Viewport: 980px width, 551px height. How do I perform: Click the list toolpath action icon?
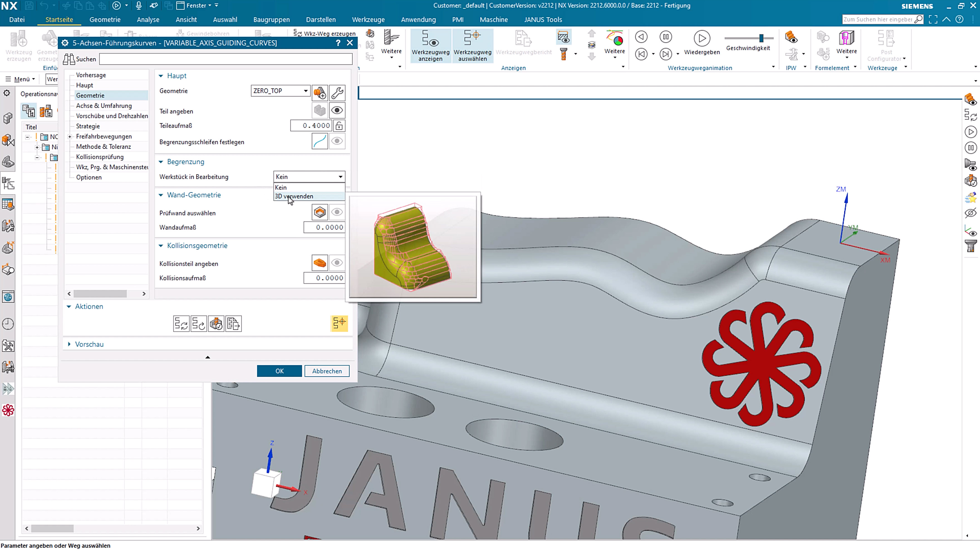coord(234,324)
